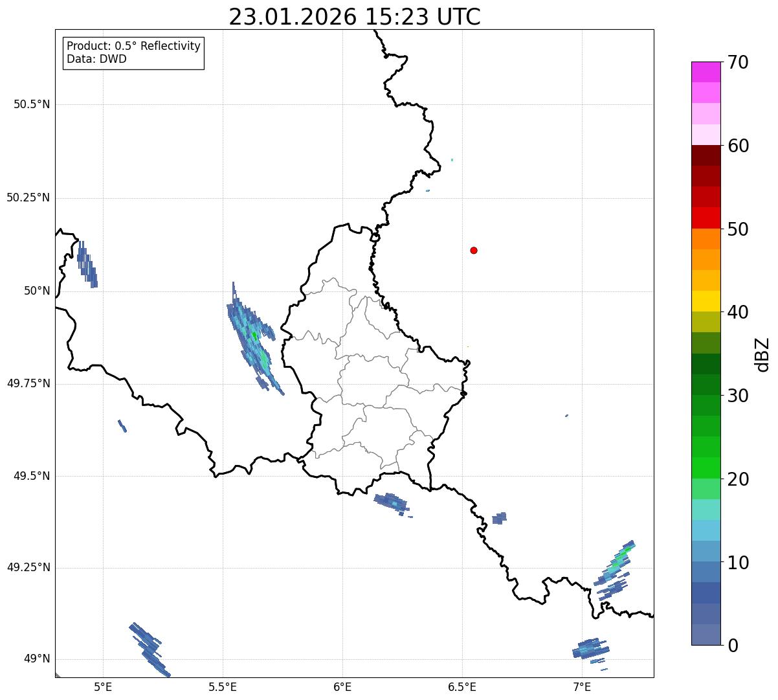Select the bright red 50 dBZ colorbar segment
Viewport: 778px width, 700px height.
tap(706, 218)
